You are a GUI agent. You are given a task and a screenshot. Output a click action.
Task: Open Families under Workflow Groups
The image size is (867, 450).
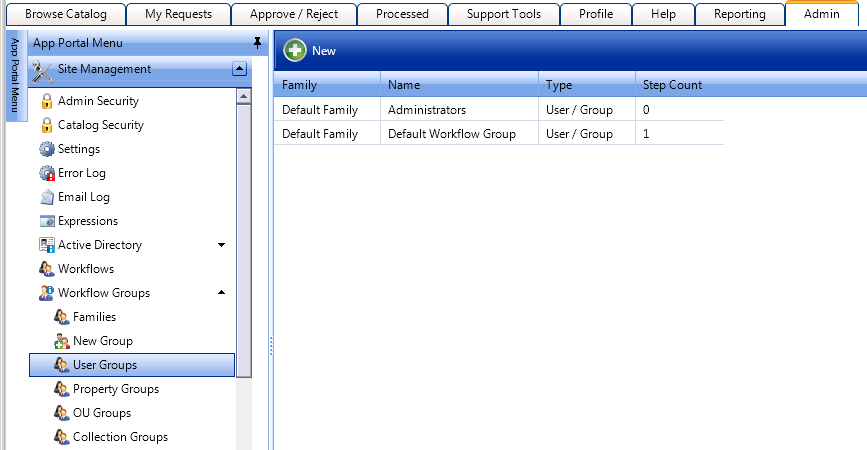tap(94, 317)
